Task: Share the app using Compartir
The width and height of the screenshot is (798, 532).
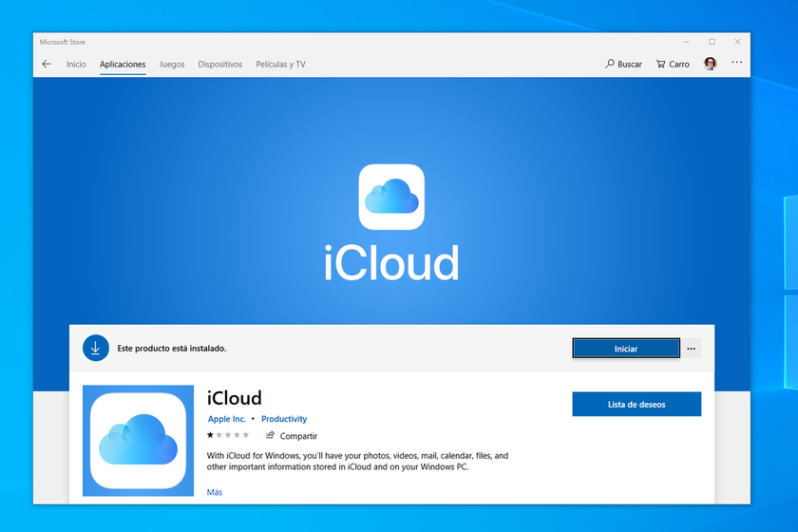Action: (292, 436)
